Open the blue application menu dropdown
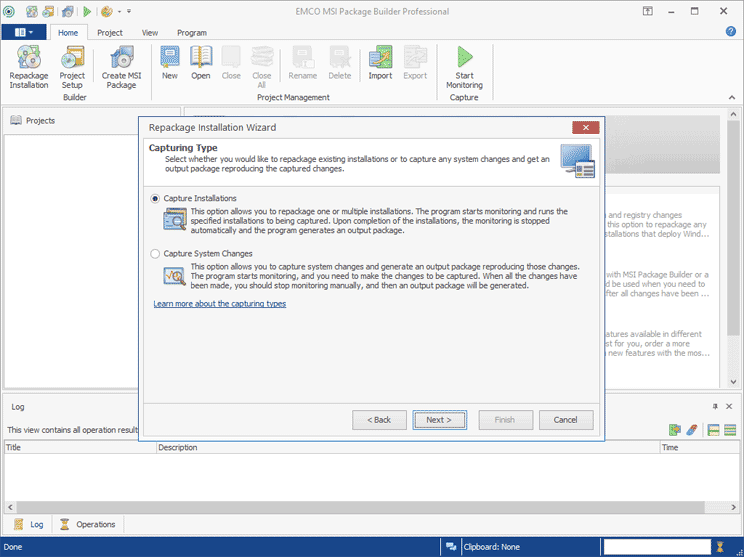The image size is (744, 557). (24, 33)
